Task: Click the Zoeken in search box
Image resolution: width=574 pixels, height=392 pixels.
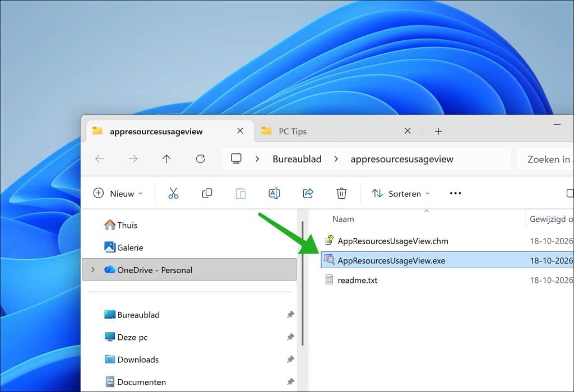Action: (545, 159)
